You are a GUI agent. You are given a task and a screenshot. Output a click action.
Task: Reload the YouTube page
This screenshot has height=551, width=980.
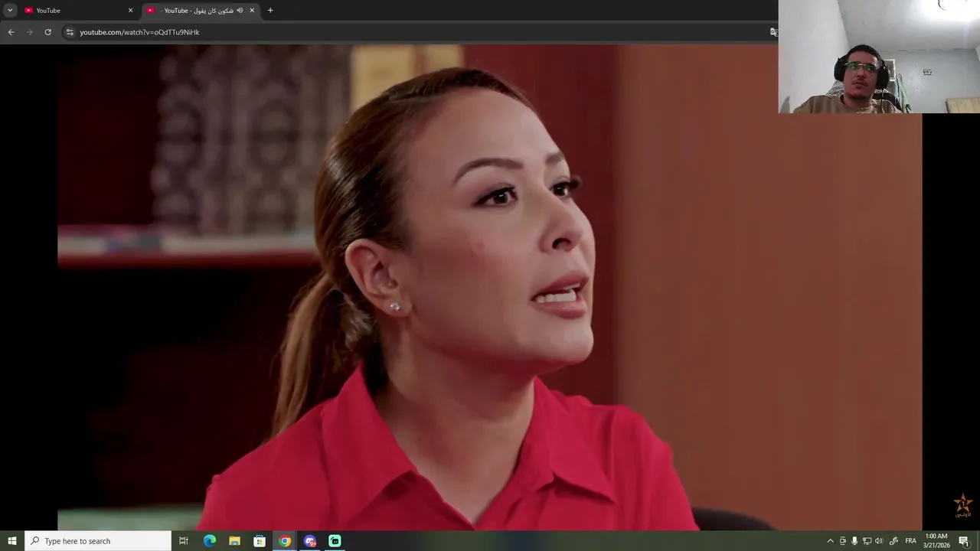(48, 32)
